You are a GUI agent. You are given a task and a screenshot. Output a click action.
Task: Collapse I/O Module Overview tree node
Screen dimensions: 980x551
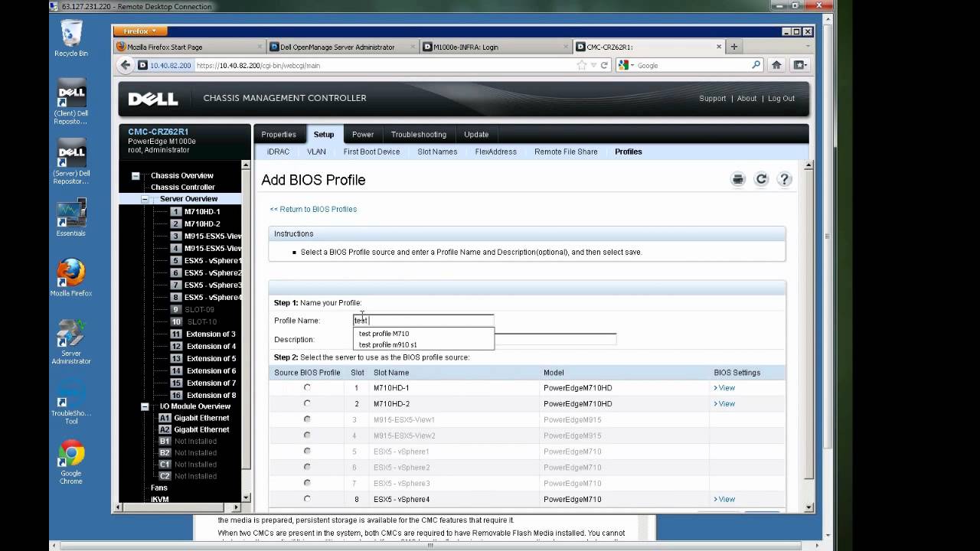145,406
